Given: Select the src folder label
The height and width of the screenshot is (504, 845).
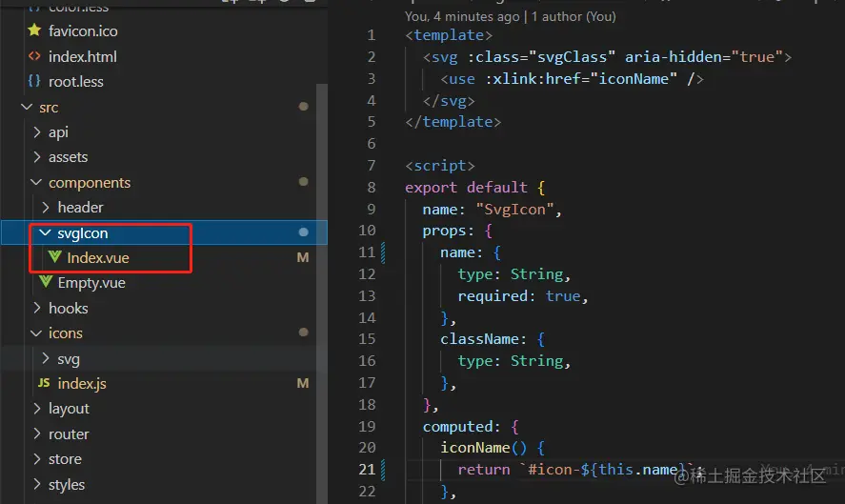Looking at the screenshot, I should [49, 108].
